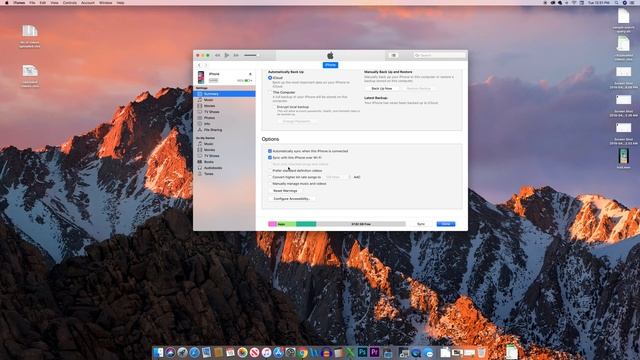Click the blue Done button
Screen dimensions: 640x360
tap(446, 224)
